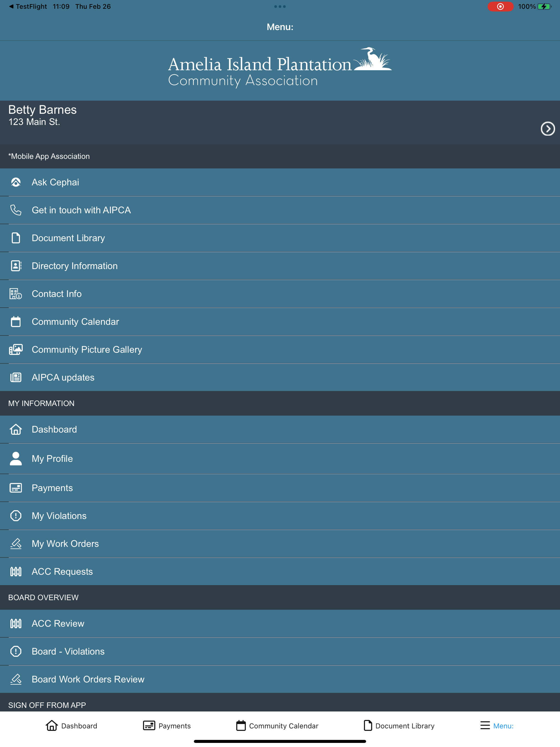The width and height of the screenshot is (560, 747).
Task: Tap the hamburger menu icon in bottom bar
Action: pos(485,725)
